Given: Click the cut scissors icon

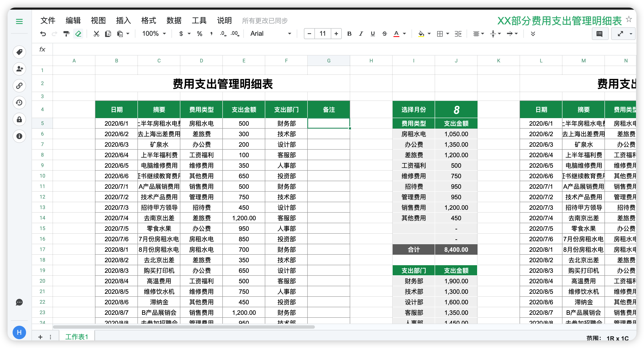Looking at the screenshot, I should [x=96, y=34].
